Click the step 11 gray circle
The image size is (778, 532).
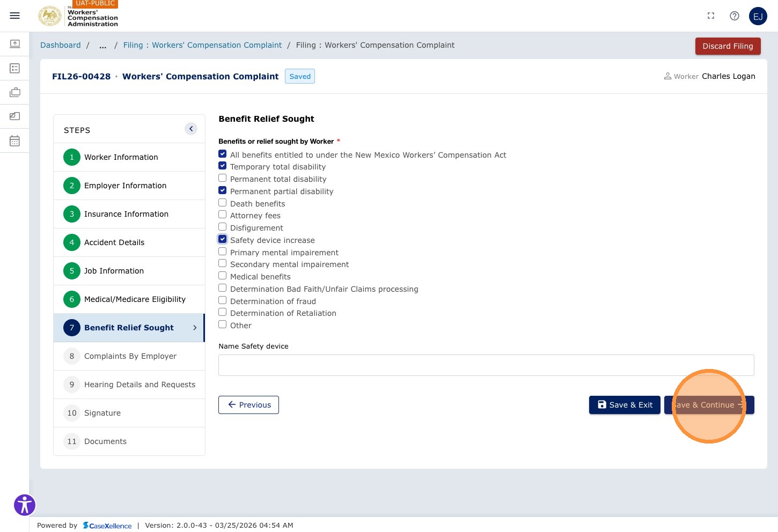72,441
